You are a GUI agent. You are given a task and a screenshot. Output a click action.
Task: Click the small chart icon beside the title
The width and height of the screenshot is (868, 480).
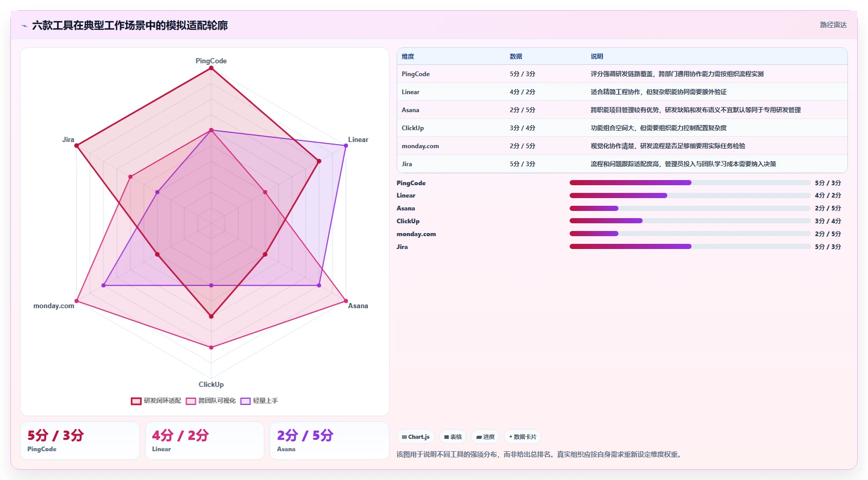(24, 26)
